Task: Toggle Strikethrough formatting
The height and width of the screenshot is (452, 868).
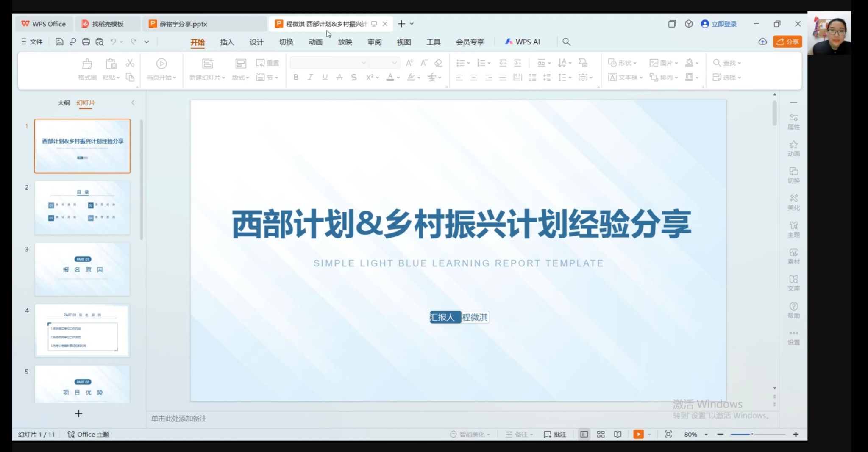Action: tap(339, 77)
